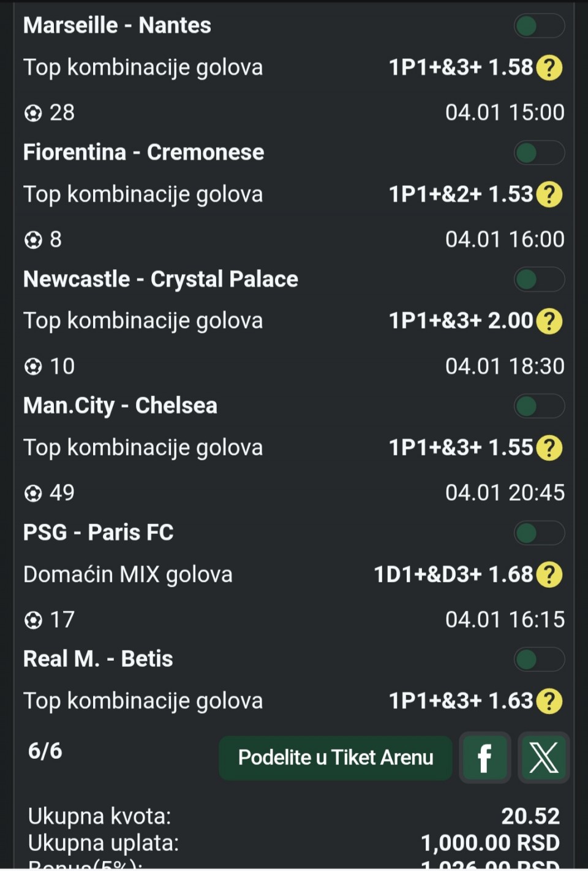Open the Man.City - Chelsea match

coord(120,406)
